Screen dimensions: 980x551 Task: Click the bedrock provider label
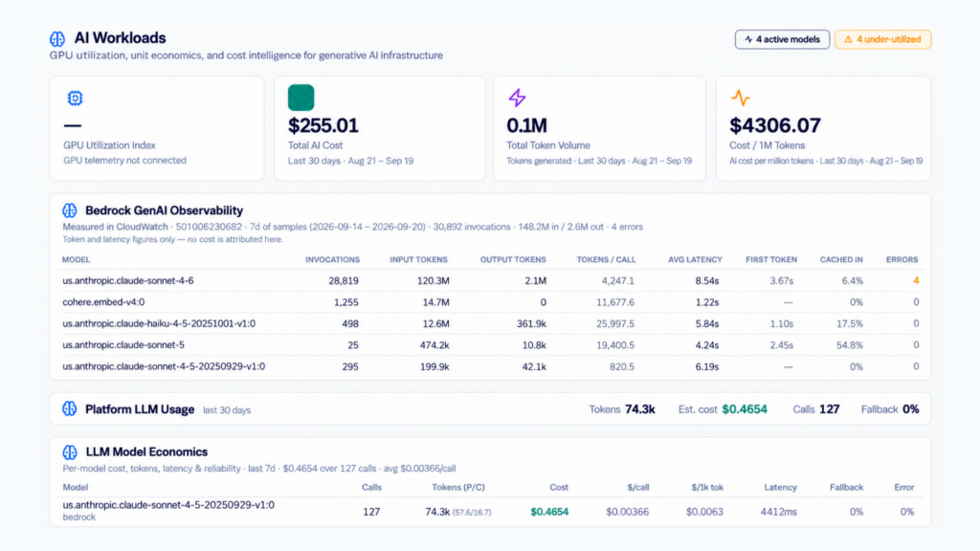pyautogui.click(x=78, y=518)
